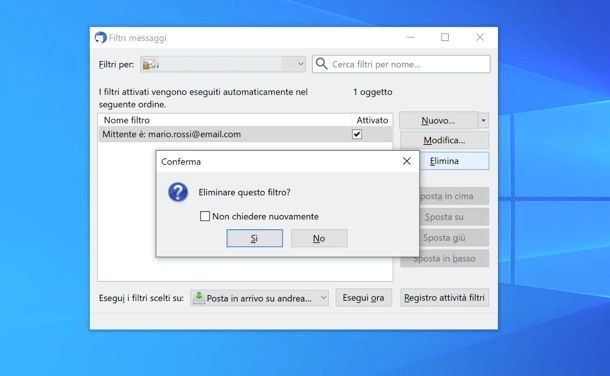610x376 pixels.
Task: Click the Sposta su button
Action: [x=454, y=217]
